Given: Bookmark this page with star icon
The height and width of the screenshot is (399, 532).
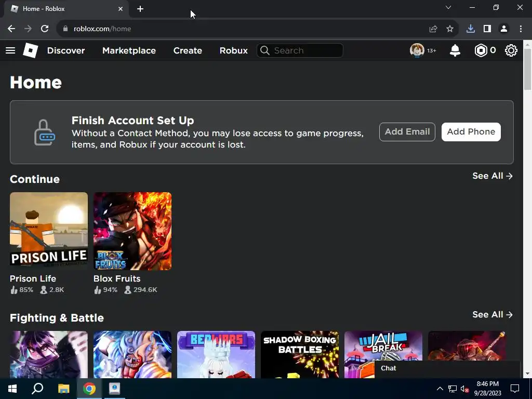Looking at the screenshot, I should point(450,29).
